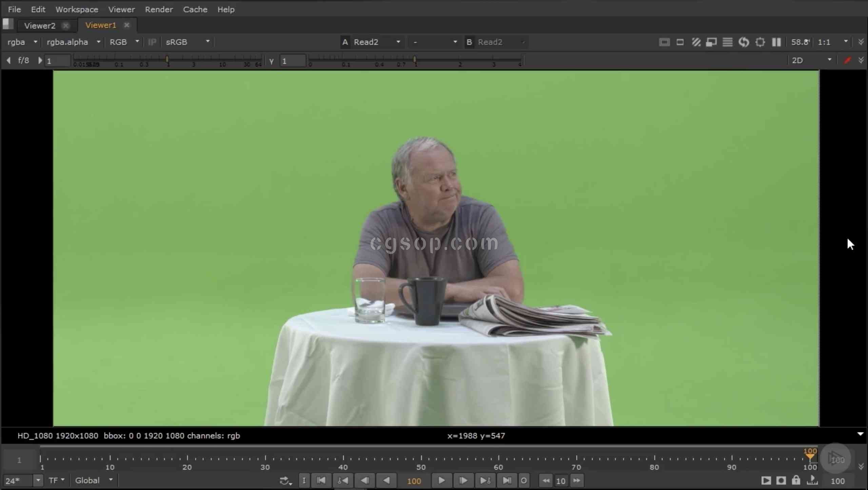Screen dimensions: 868x490
Task: Click the Viewer2 tab
Action: (39, 24)
